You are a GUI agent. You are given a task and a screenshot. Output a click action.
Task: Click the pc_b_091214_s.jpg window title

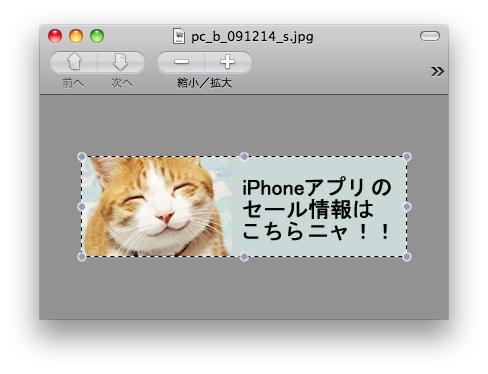tap(252, 37)
